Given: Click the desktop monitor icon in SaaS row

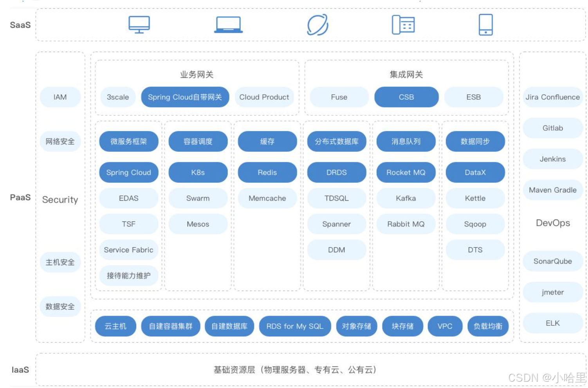Looking at the screenshot, I should click(139, 25).
